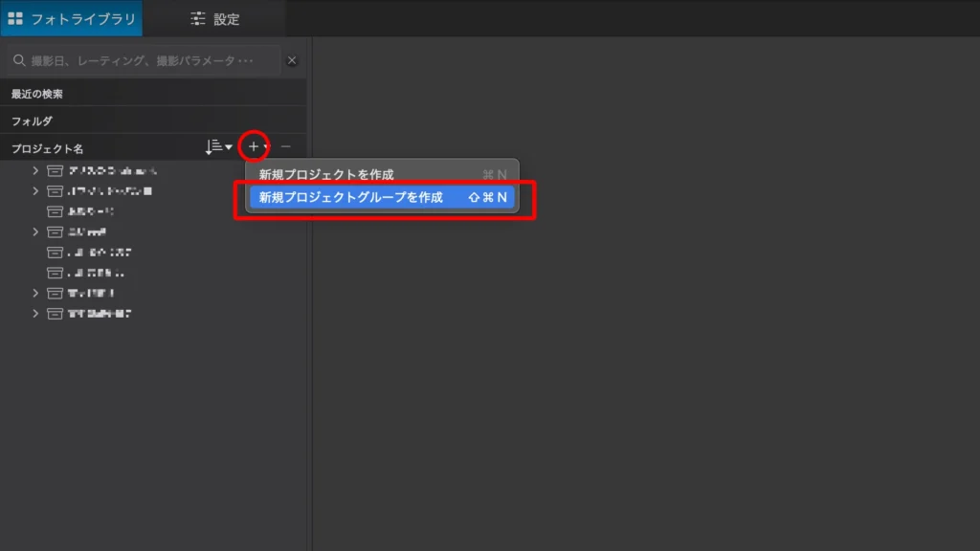
Task: Expand the first project in the list
Action: click(35, 170)
